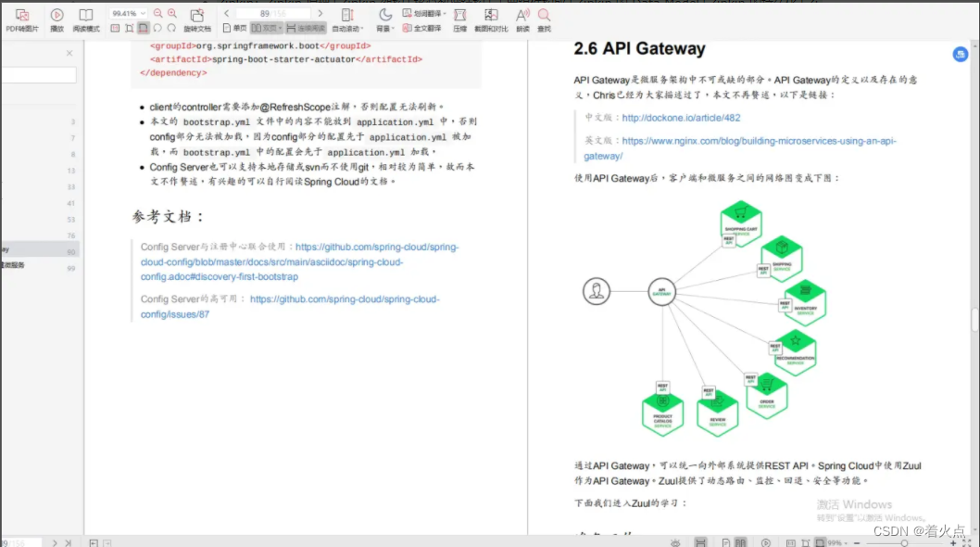Toggle the fit width view icon

click(x=144, y=28)
